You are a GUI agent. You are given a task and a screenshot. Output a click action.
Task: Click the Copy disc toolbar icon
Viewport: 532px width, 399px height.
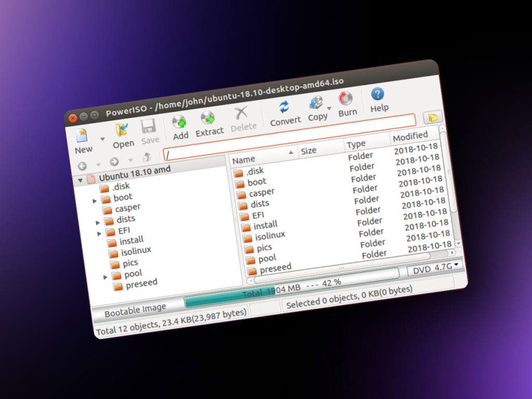tap(316, 102)
